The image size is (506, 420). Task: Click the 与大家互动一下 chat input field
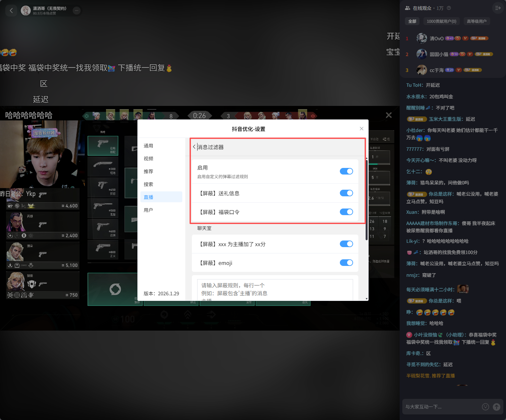pyautogui.click(x=441, y=407)
